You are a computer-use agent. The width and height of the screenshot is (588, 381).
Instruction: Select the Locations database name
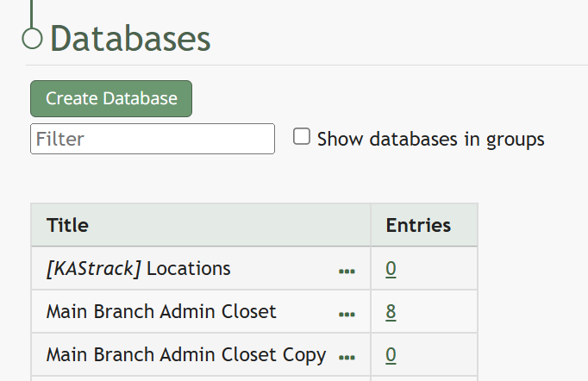188,269
